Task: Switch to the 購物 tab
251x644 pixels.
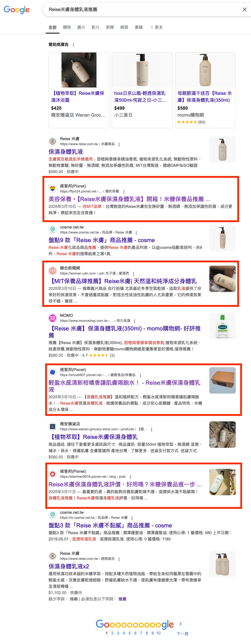Action: click(67, 27)
